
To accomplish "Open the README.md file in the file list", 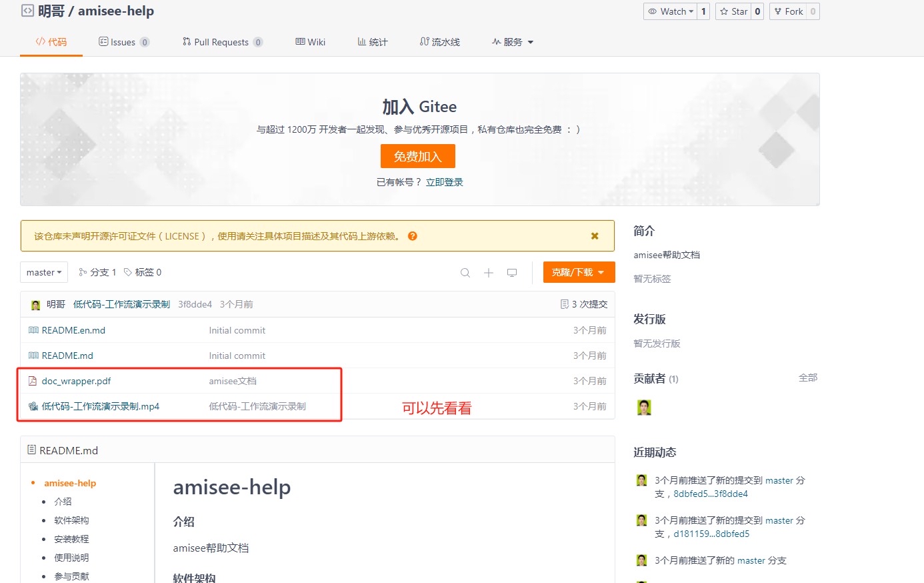I will tap(67, 356).
